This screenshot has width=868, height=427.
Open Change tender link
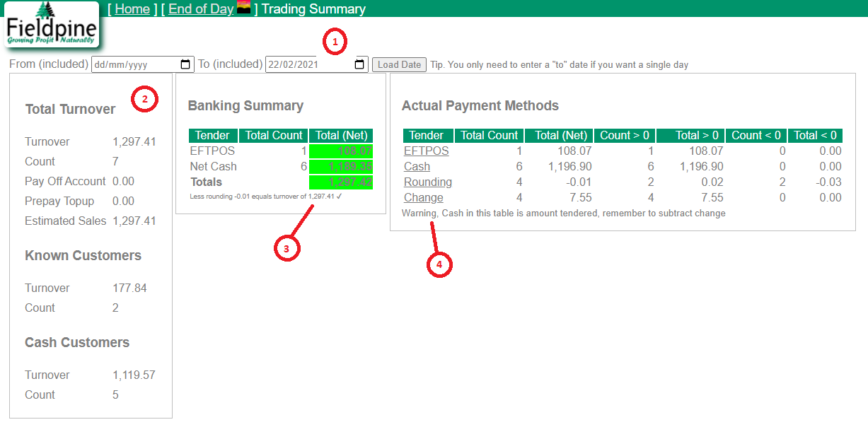pyautogui.click(x=424, y=197)
